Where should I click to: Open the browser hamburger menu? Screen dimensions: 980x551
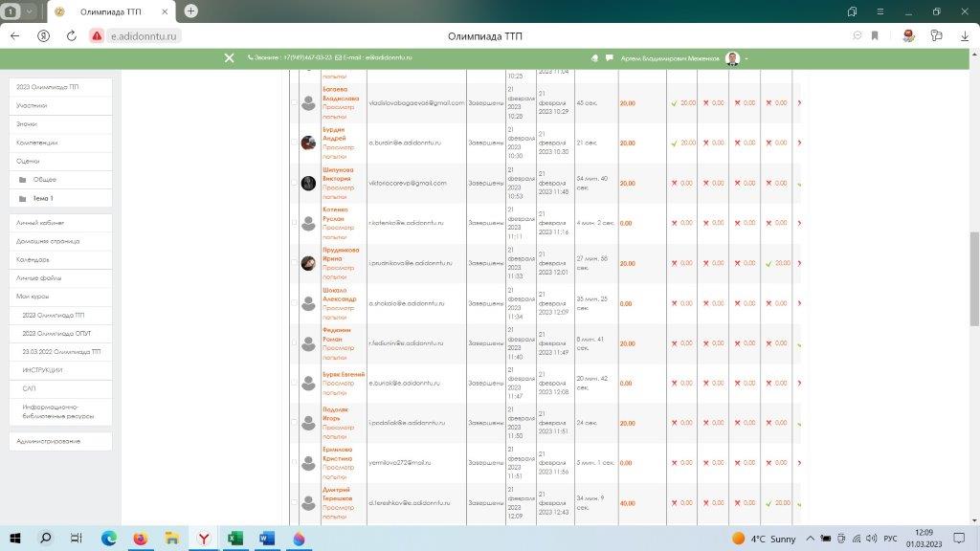point(880,11)
